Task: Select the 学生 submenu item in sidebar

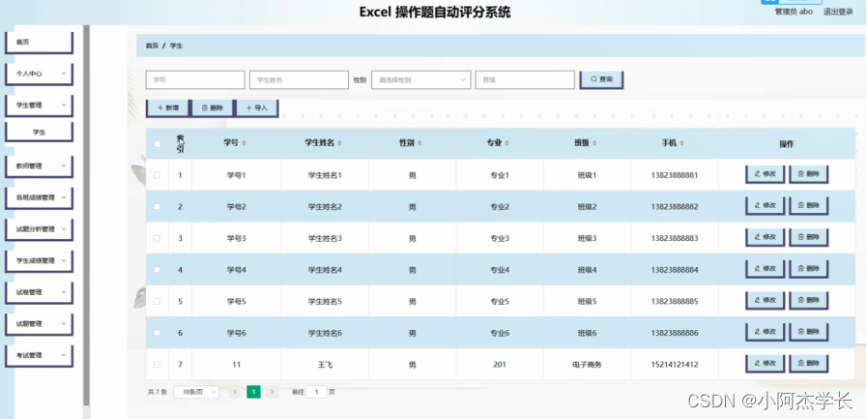Action: [x=39, y=133]
